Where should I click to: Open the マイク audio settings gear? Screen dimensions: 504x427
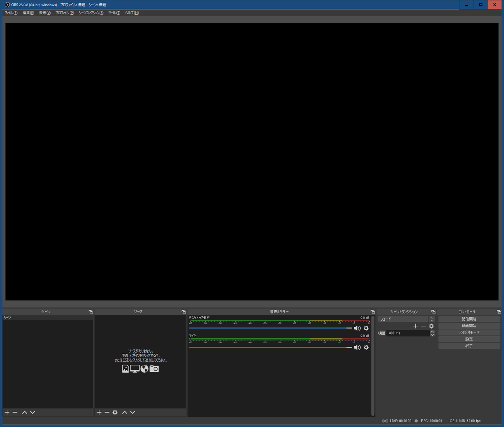pos(366,348)
